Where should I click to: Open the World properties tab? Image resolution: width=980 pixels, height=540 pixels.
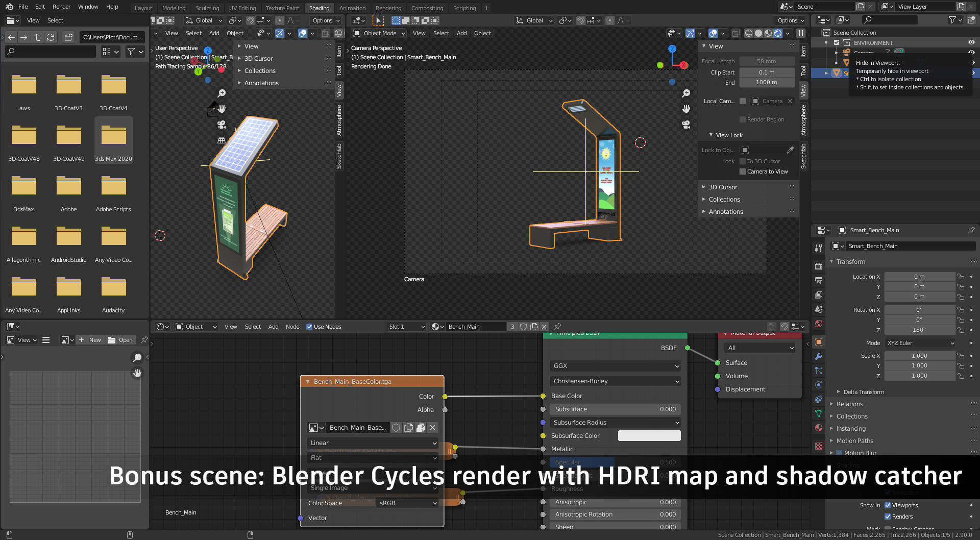[819, 324]
